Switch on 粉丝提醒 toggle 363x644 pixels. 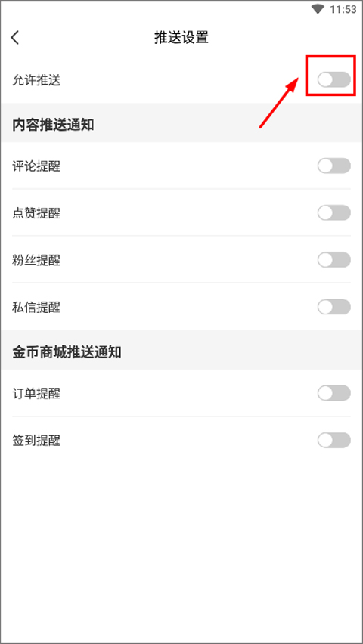[334, 259]
